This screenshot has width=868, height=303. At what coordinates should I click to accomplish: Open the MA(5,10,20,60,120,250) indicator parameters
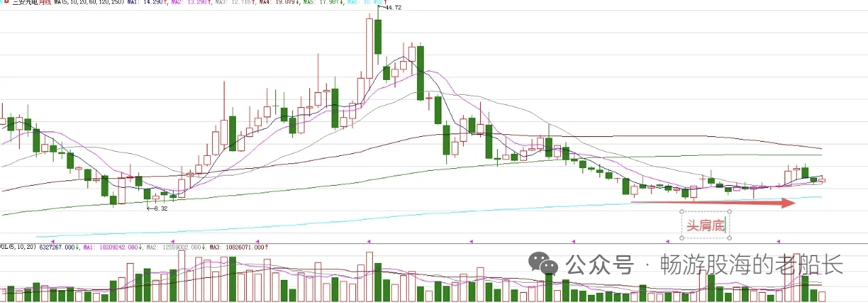pos(88,3)
